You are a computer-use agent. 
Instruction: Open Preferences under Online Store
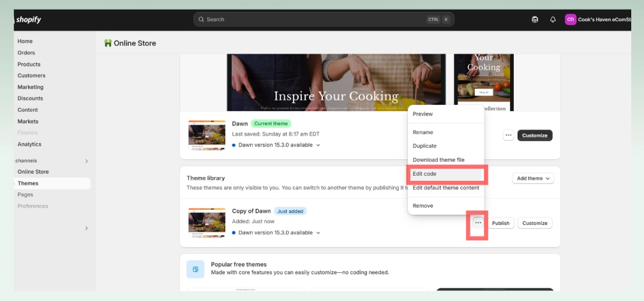click(x=33, y=206)
